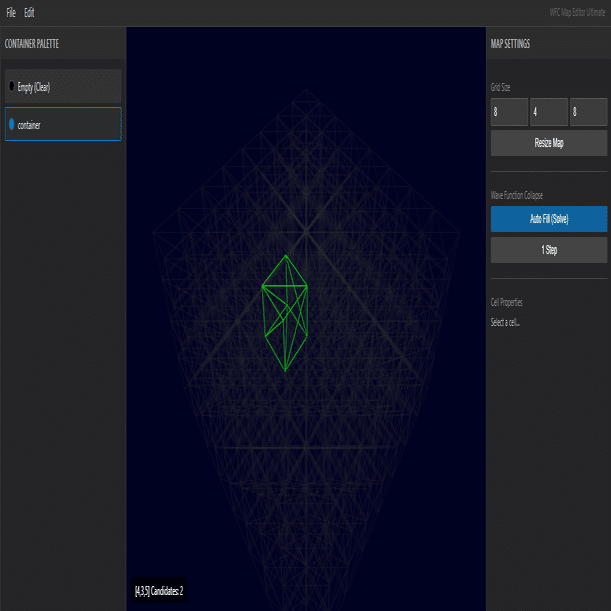Click the MAP SETTINGS header

[x=510, y=44]
